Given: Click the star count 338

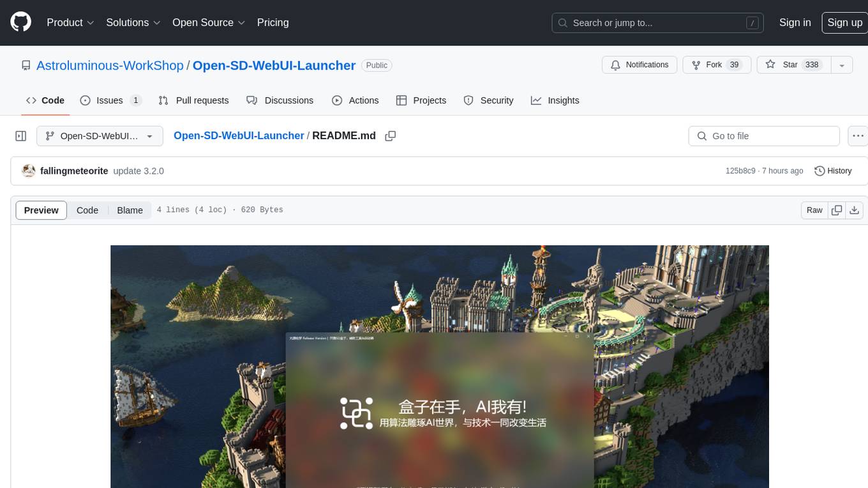Looking at the screenshot, I should pyautogui.click(x=812, y=65).
